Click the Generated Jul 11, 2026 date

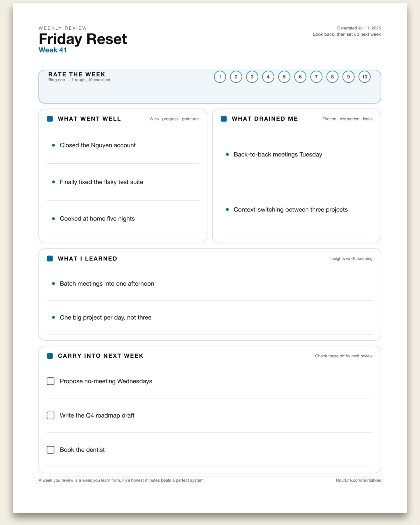(359, 28)
